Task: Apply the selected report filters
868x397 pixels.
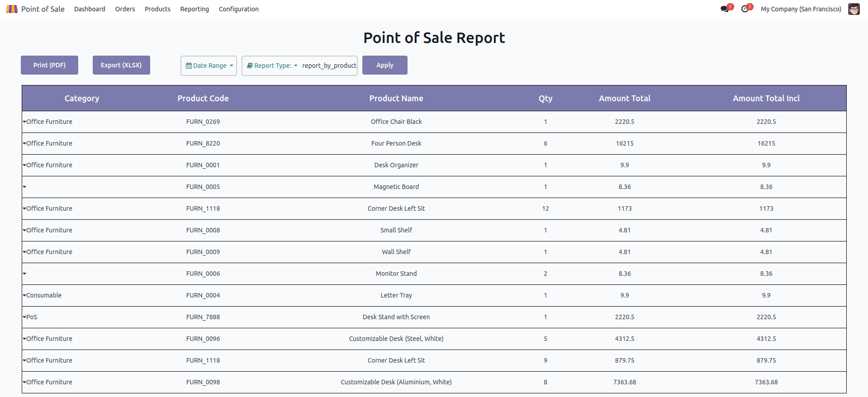Action: 384,65
